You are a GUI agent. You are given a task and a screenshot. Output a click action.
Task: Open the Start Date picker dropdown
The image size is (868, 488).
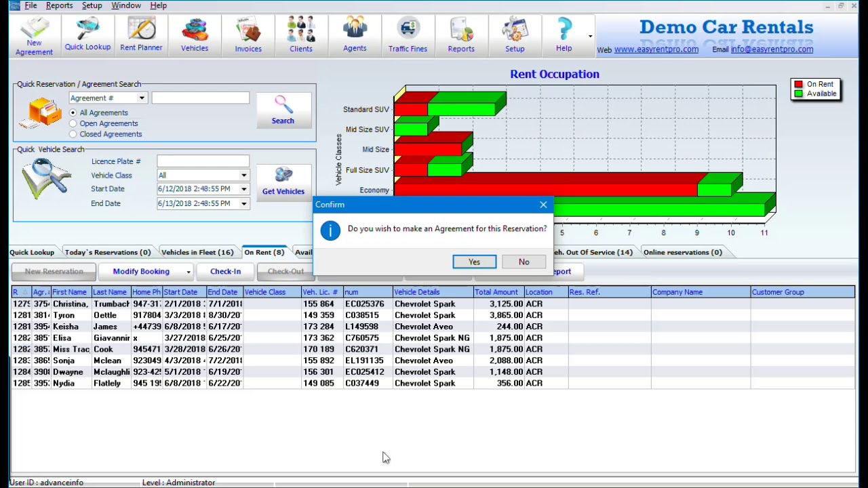point(243,189)
